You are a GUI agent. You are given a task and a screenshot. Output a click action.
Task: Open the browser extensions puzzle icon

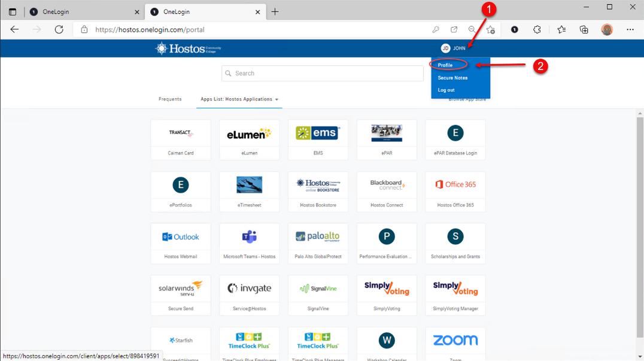537,29
